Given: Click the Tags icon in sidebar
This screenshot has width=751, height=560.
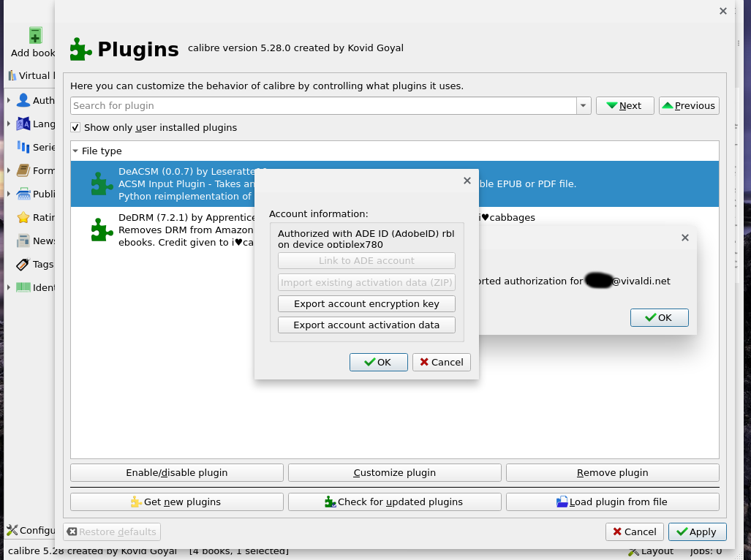Looking at the screenshot, I should coord(23,264).
